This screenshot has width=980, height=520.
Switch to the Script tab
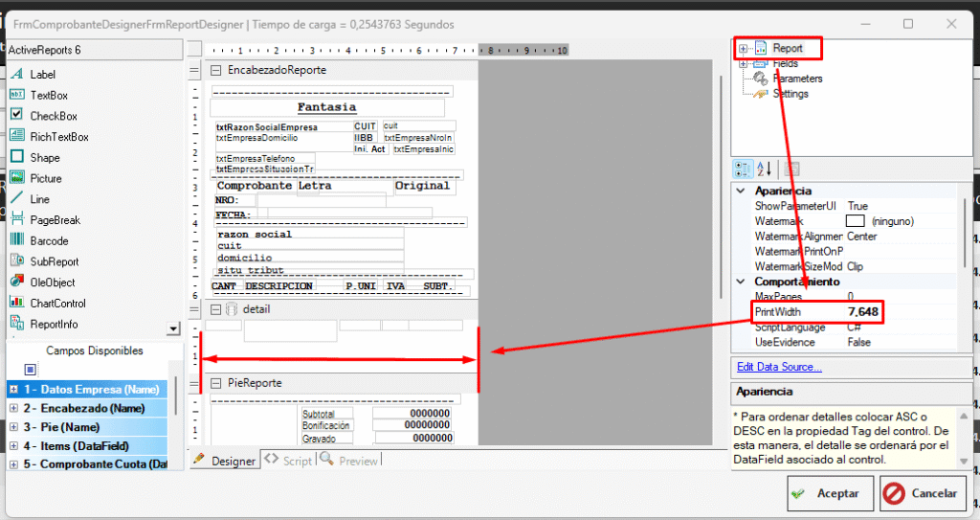point(290,461)
